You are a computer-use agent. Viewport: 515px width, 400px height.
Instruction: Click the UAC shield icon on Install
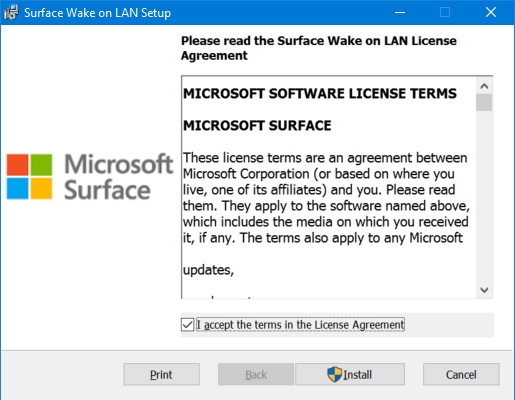334,374
